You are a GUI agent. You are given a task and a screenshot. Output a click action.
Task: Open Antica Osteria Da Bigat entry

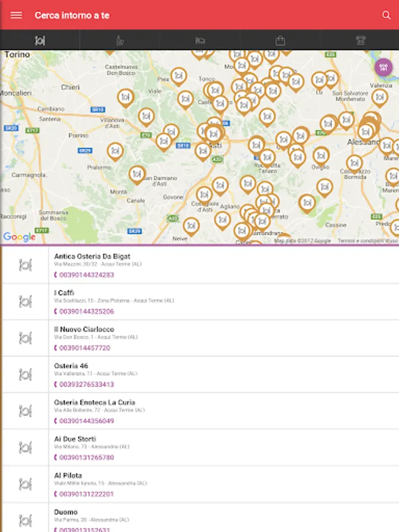(x=200, y=265)
